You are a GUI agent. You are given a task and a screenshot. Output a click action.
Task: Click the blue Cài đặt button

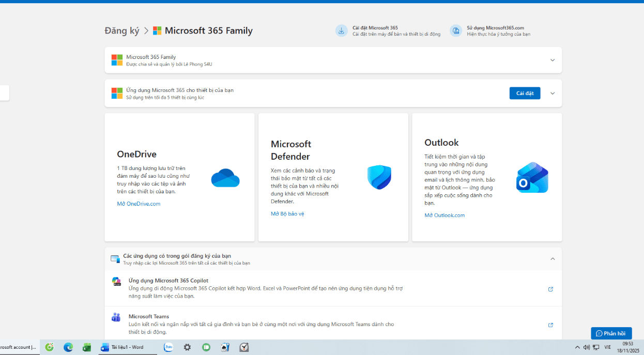(525, 93)
